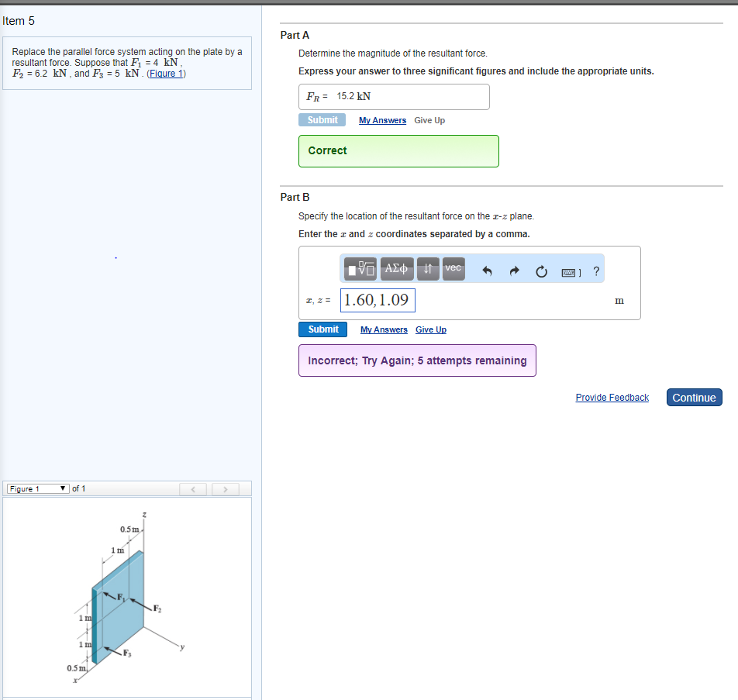Redo the equation edit
The image size is (738, 700).
coord(514,269)
